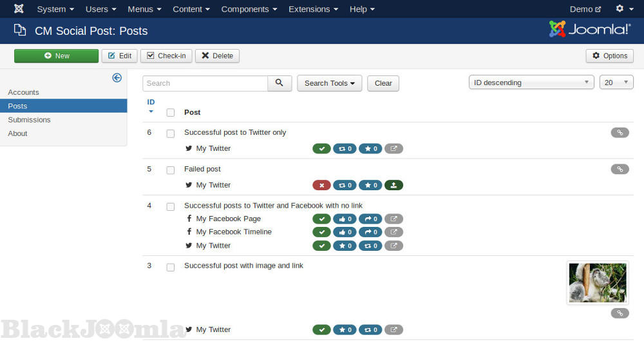The height and width of the screenshot is (352, 644).
Task: Click the red failed status badge of post 5
Action: [x=321, y=186]
